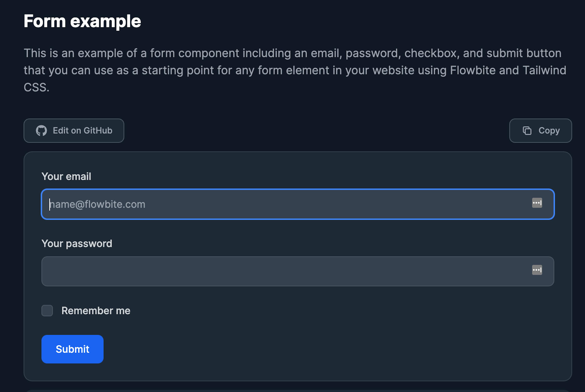Image resolution: width=585 pixels, height=392 pixels.
Task: Click the GitHub octocat icon
Action: pos(41,131)
